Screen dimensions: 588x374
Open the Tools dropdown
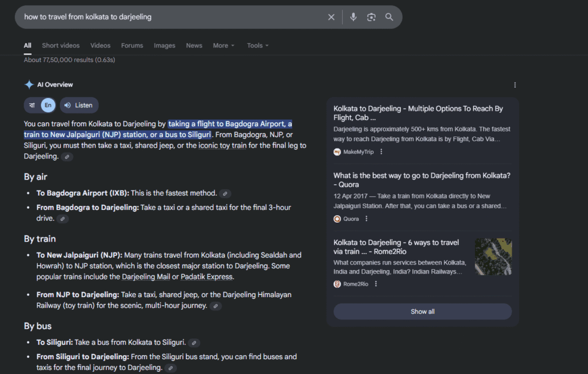[258, 46]
